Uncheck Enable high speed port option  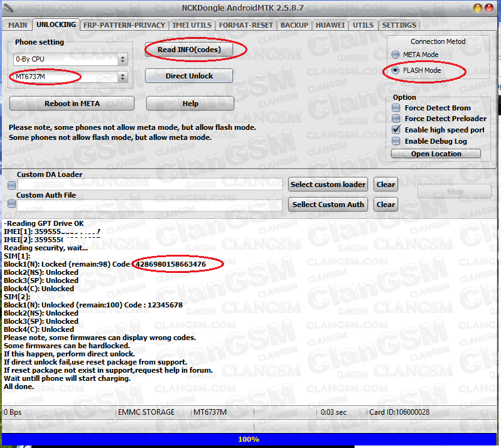(x=396, y=130)
